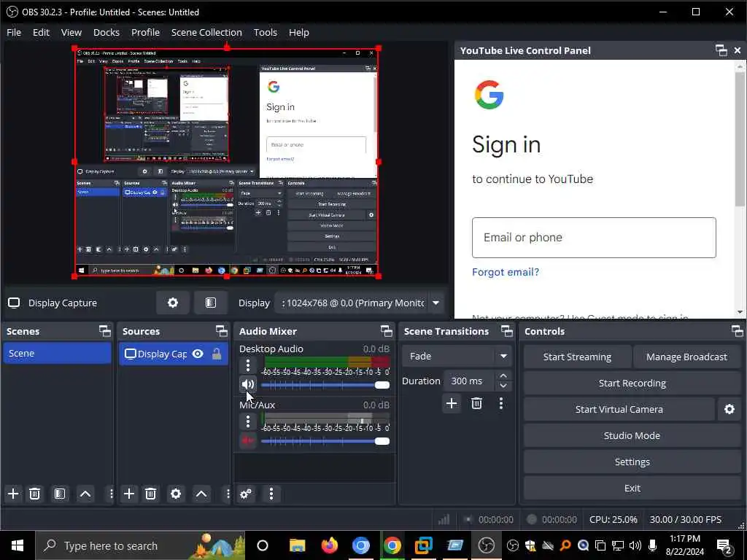Float the YouTube Live Control Panel dock
This screenshot has height=560, width=747.
tap(721, 50)
